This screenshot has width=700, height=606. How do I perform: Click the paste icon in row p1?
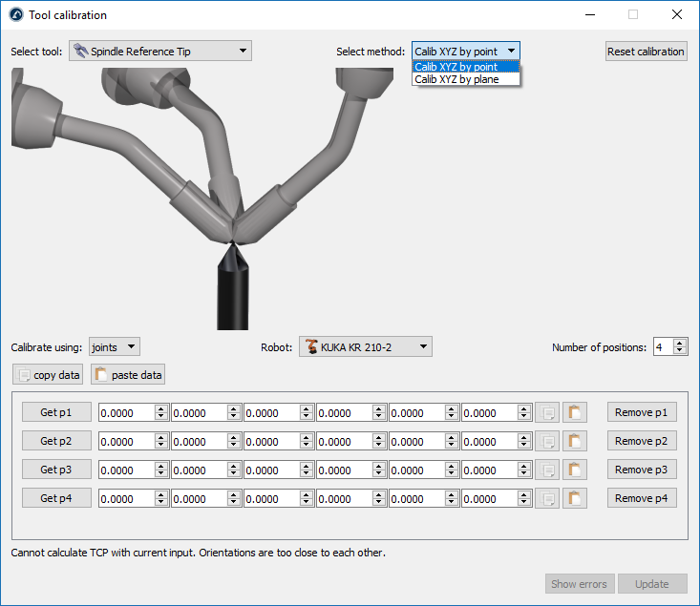pyautogui.click(x=575, y=413)
